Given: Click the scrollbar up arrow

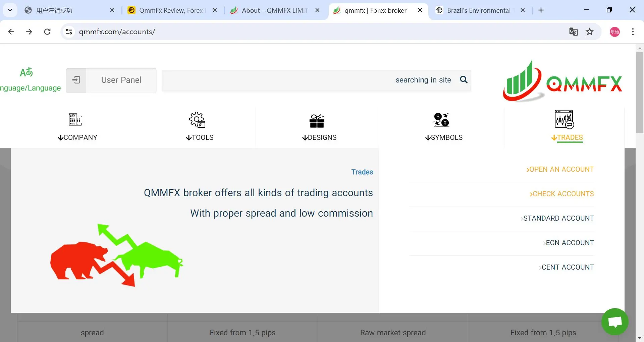Looking at the screenshot, I should (x=640, y=48).
